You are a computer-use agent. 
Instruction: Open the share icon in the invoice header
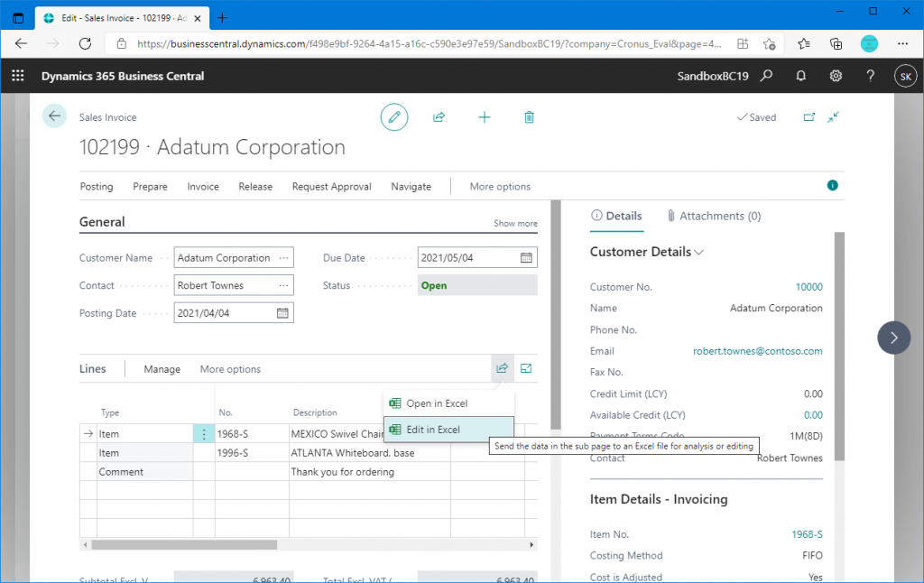click(x=439, y=117)
